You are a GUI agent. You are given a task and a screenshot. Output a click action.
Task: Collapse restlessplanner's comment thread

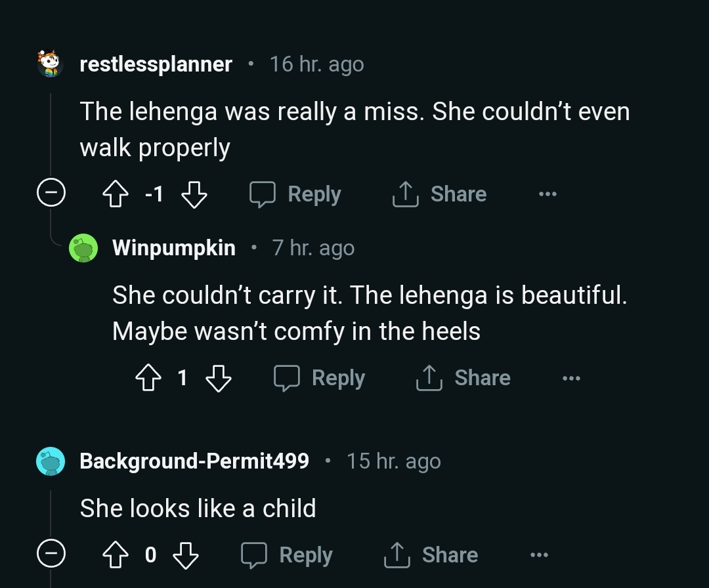pos(51,194)
